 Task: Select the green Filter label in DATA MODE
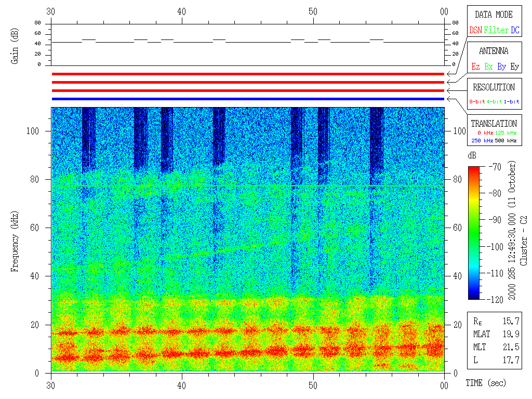(496, 31)
